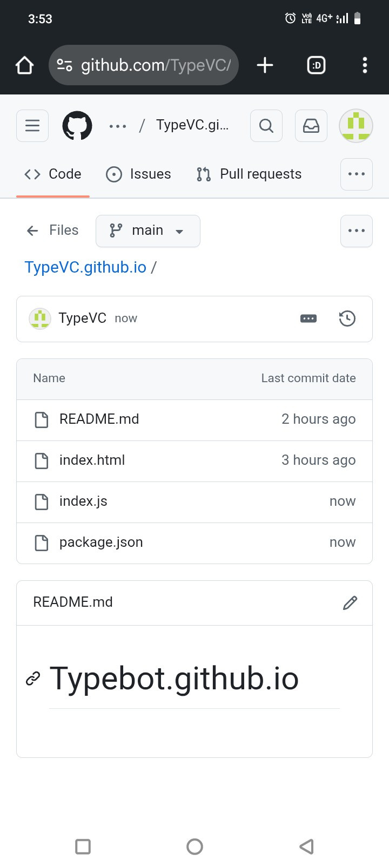Go back to the Files tree

tap(52, 230)
